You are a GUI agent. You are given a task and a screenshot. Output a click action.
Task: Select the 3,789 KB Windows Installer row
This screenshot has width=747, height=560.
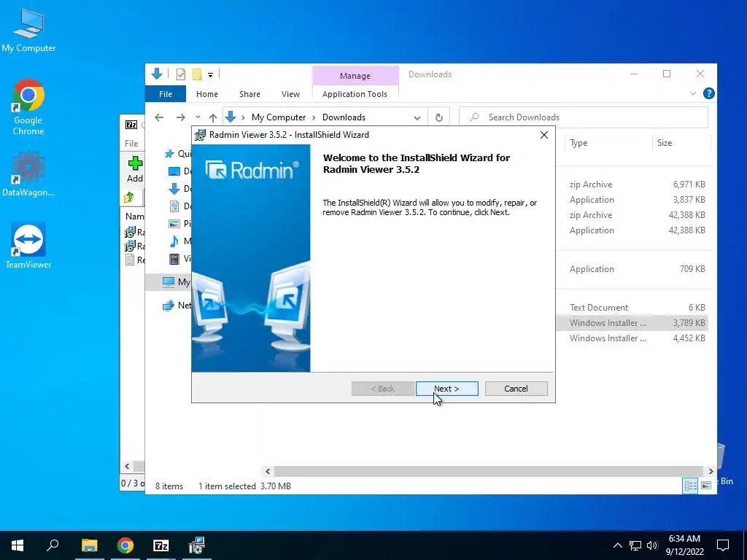click(x=632, y=323)
